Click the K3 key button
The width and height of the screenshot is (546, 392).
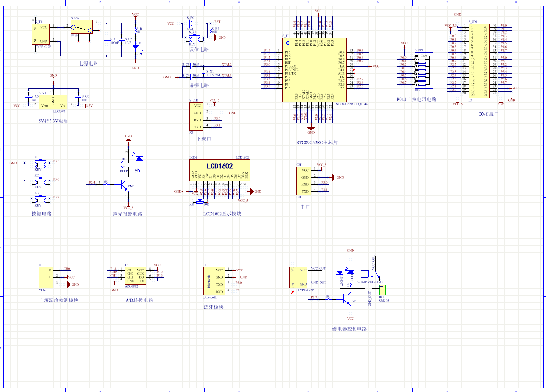(x=41, y=199)
